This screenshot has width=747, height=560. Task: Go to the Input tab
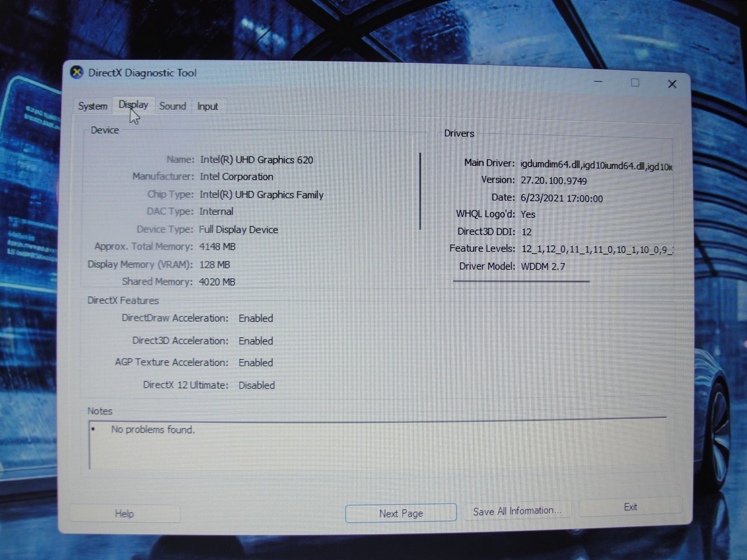click(x=208, y=106)
